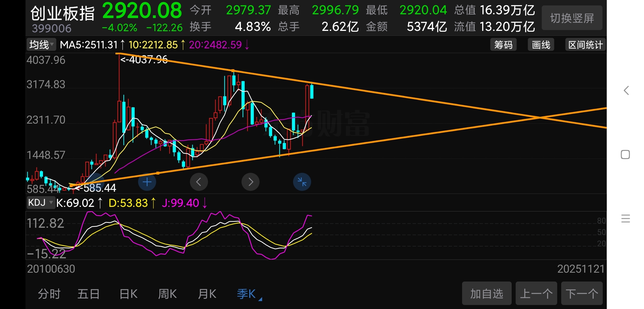Open the 均线 indicator dropdown
Viewport: 644px width, 309px height.
(41, 45)
